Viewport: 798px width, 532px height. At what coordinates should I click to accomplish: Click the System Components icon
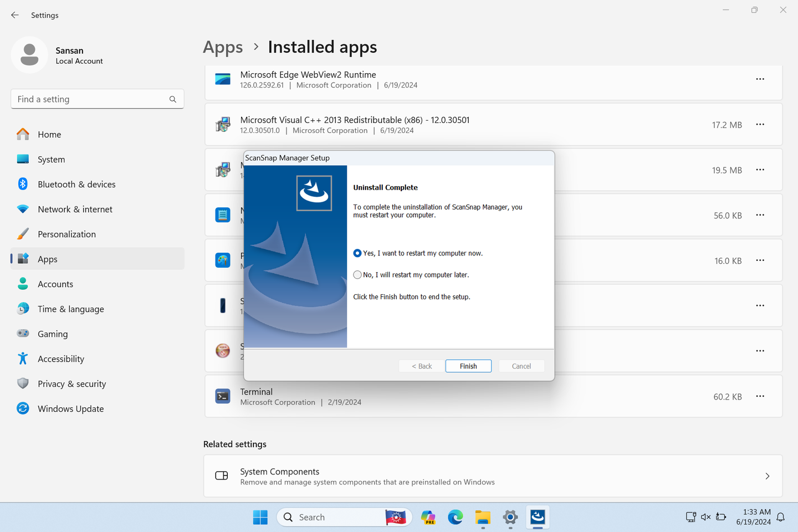(221, 475)
